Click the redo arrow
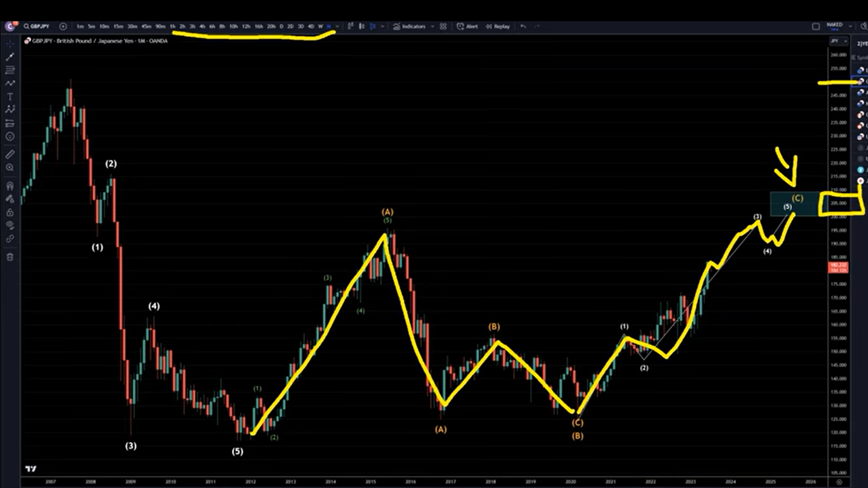Screen dimensions: 868x488 [536, 26]
